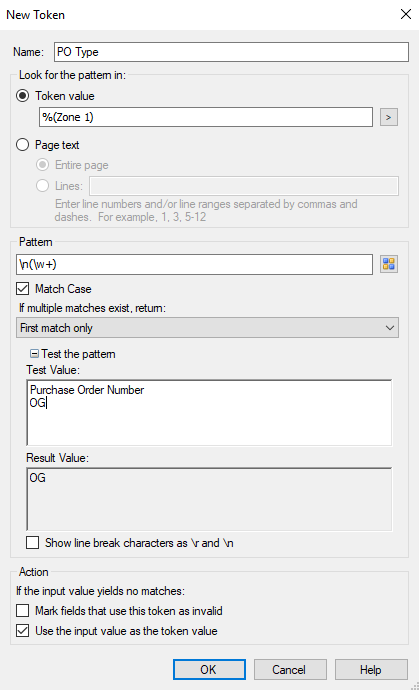Screen dimensions: 419x690
Task: Click the Zone 1 token value field
Action: [x=206, y=117]
